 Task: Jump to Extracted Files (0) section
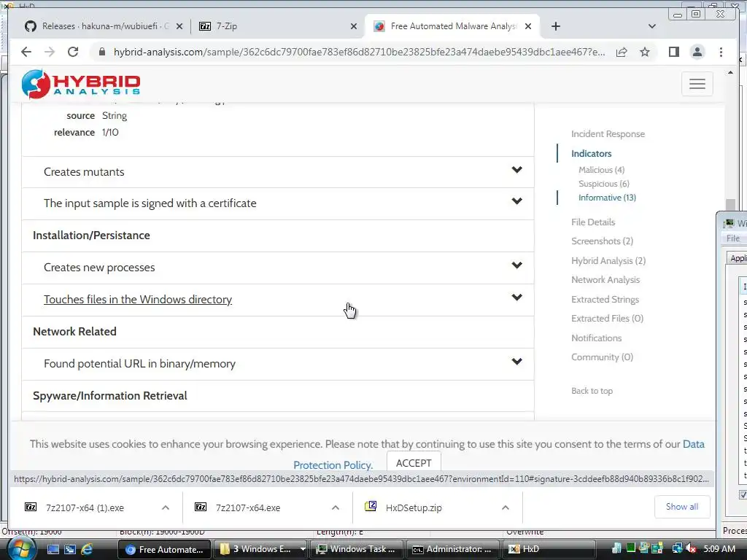[608, 318]
